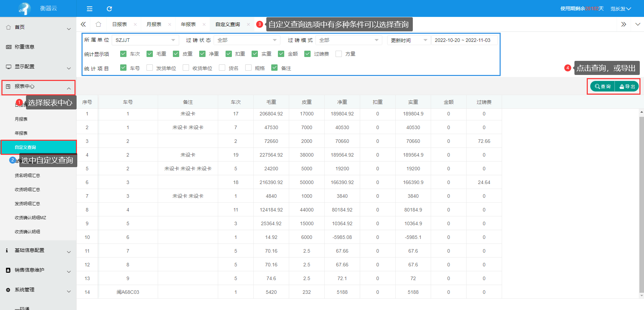Switch to the 年报表 tab
The image size is (644, 310).
pyautogui.click(x=188, y=24)
